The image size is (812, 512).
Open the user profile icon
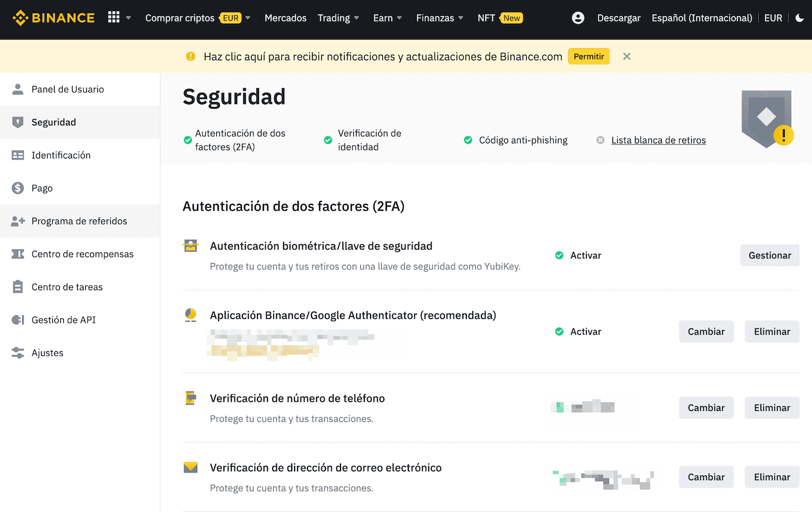(578, 18)
